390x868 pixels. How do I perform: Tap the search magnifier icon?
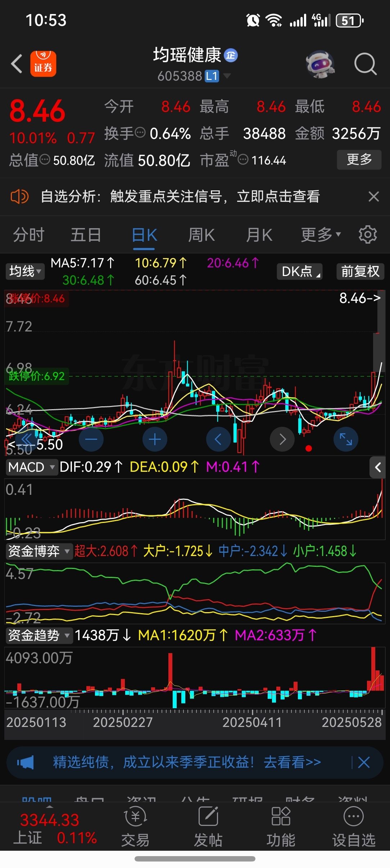click(x=365, y=64)
